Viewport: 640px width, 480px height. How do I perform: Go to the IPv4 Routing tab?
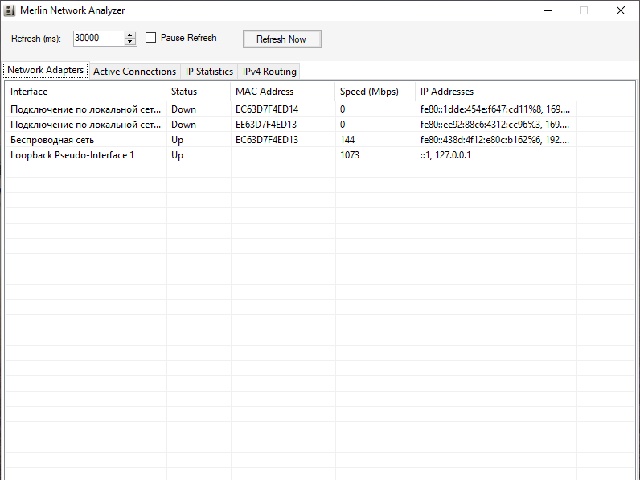(x=269, y=71)
